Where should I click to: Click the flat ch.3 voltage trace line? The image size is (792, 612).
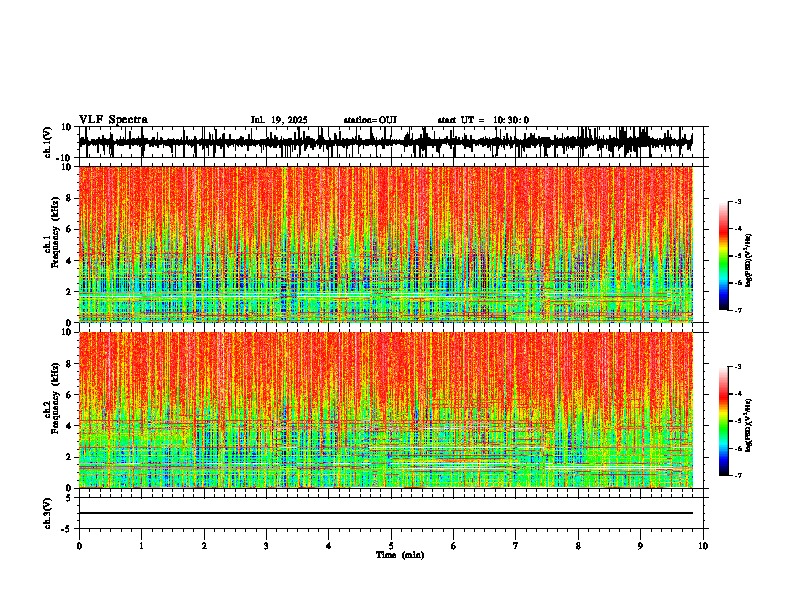[x=386, y=513]
